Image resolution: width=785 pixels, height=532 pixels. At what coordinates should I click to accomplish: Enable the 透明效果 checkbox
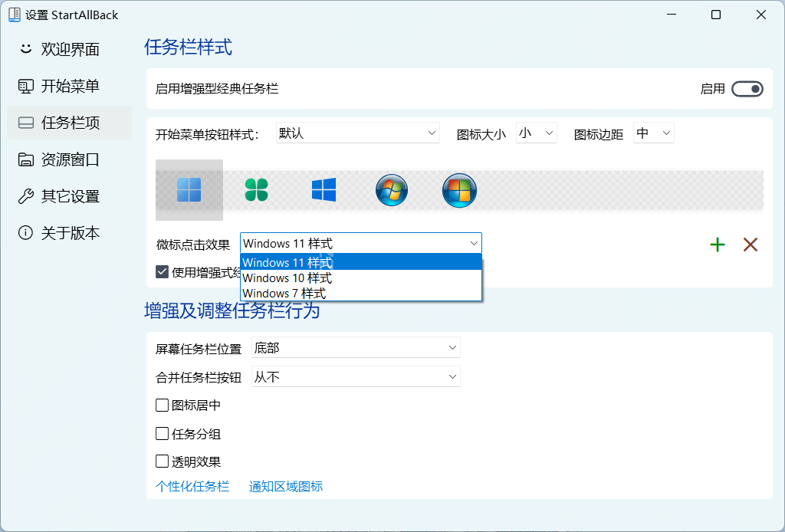point(162,461)
